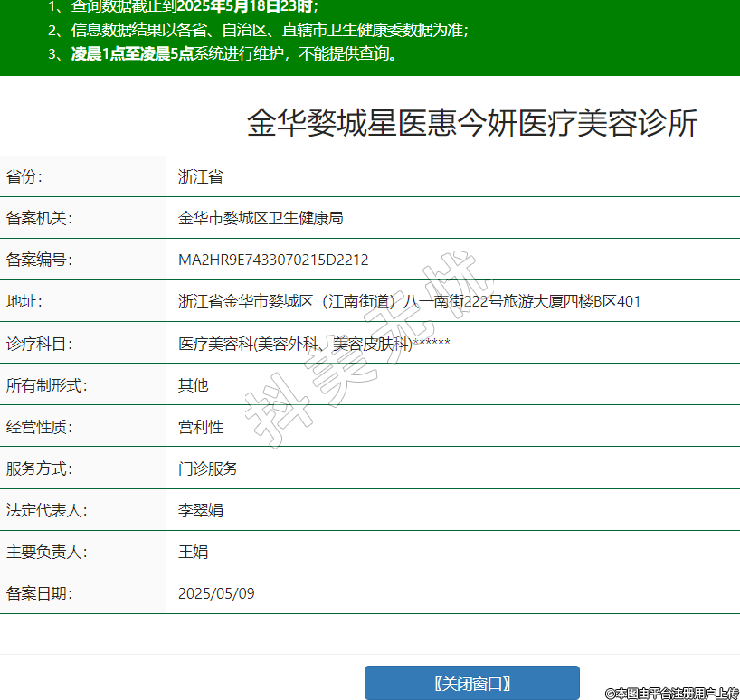Click the clinic title 金华婺城星医惠今妍医疗美容诊所
The height and width of the screenshot is (700, 740).
pos(472,124)
